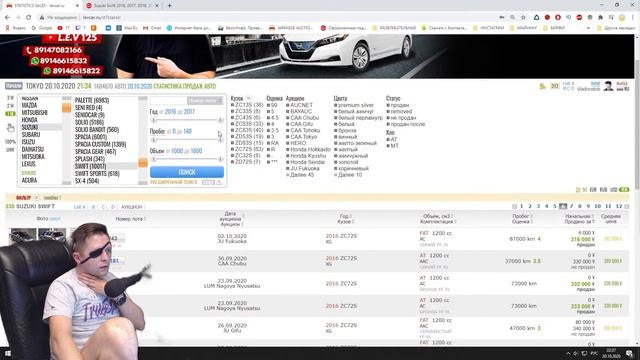
Task: Tick the premium silver color checkbox
Action: pos(336,105)
